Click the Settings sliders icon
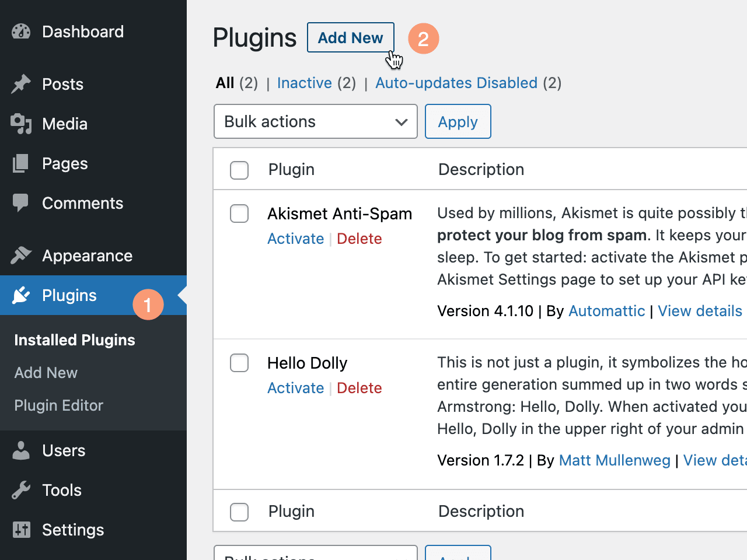Viewport: 747px width, 560px height. tap(21, 530)
